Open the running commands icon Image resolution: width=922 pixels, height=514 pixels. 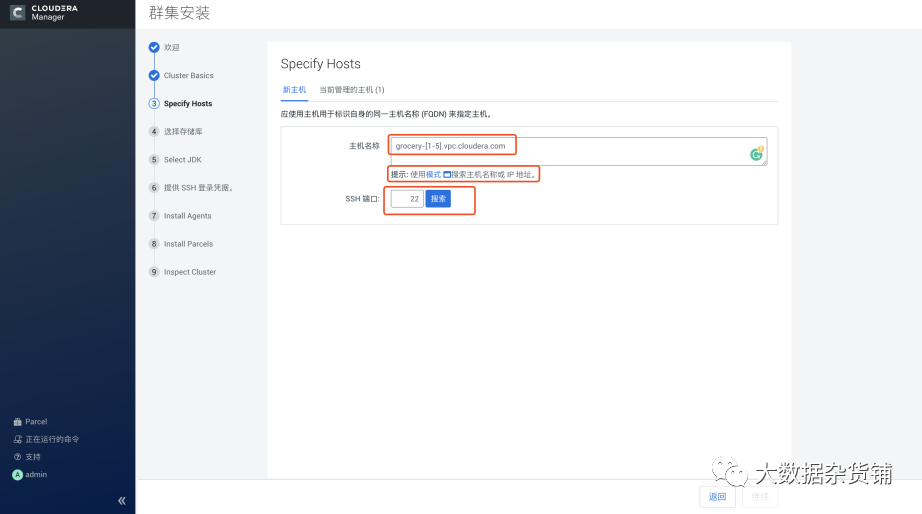point(17,439)
